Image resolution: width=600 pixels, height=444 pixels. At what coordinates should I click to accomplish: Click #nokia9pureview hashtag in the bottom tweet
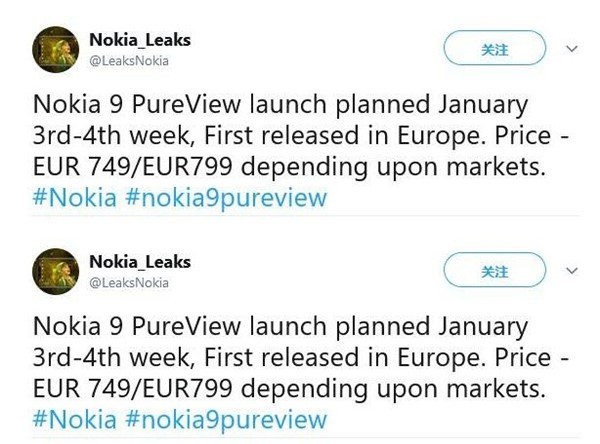(x=226, y=419)
